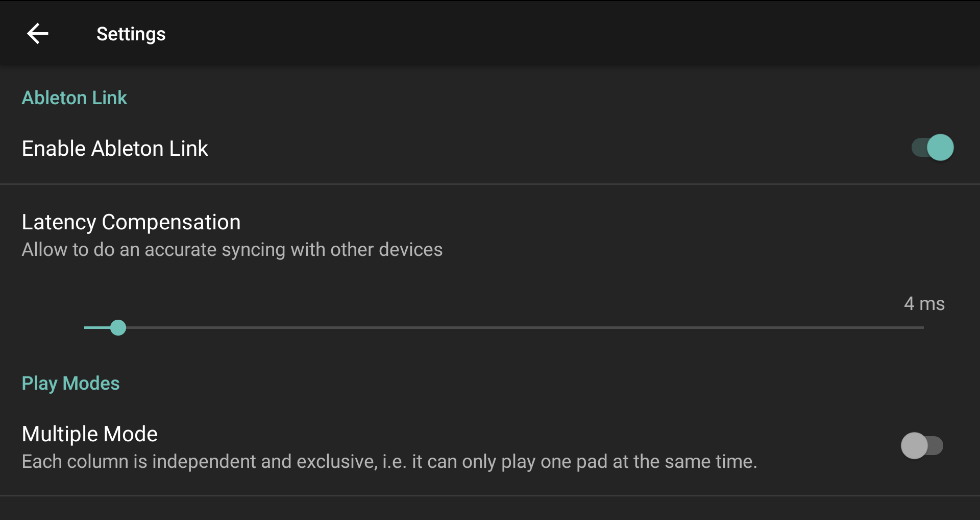This screenshot has height=523, width=980.
Task: Tap the accurate syncing description text
Action: tap(232, 250)
